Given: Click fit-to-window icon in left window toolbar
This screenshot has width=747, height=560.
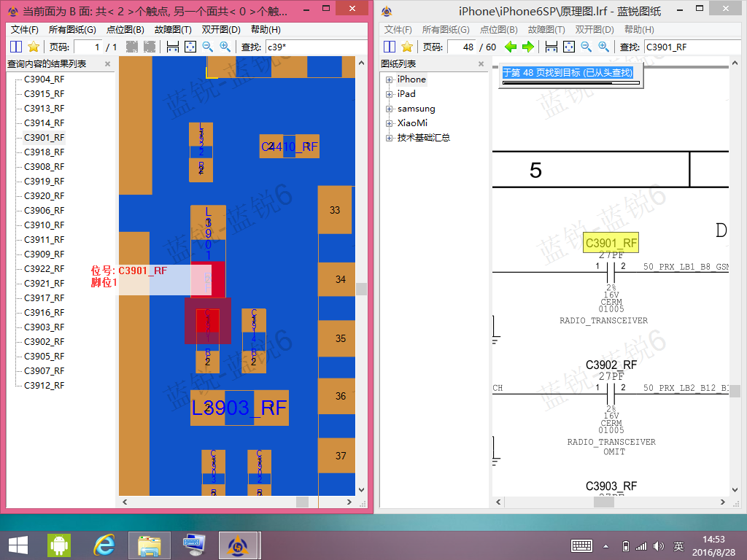Looking at the screenshot, I should point(190,47).
